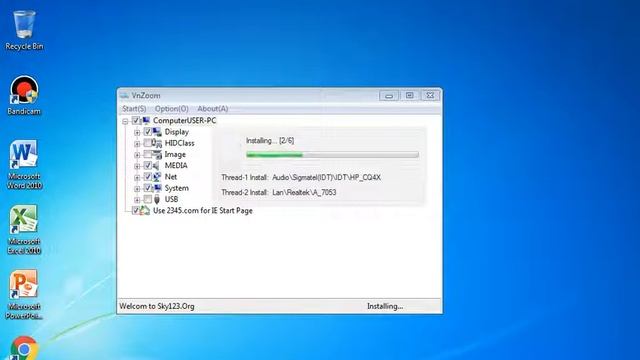Open the Microsoft PowerPoint desktop shortcut

[x=24, y=295]
